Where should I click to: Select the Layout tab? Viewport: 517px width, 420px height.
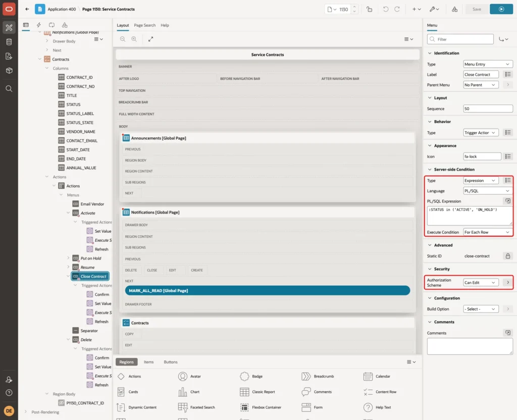(123, 25)
